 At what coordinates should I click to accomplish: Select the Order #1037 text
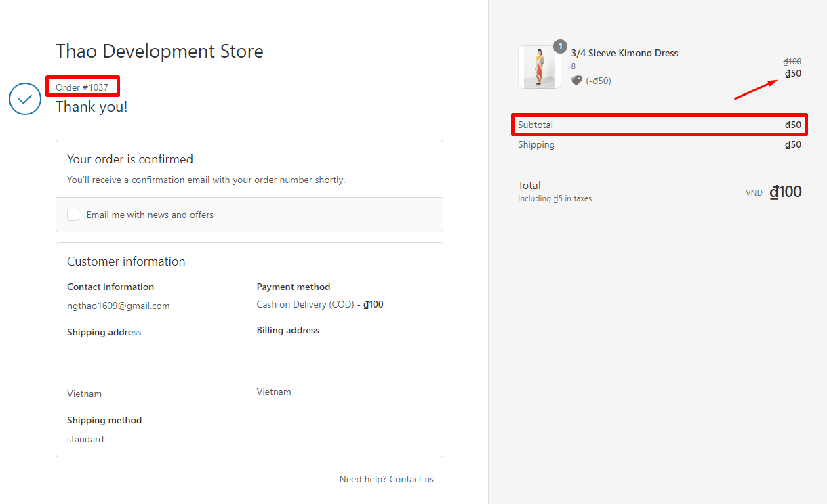pos(82,87)
